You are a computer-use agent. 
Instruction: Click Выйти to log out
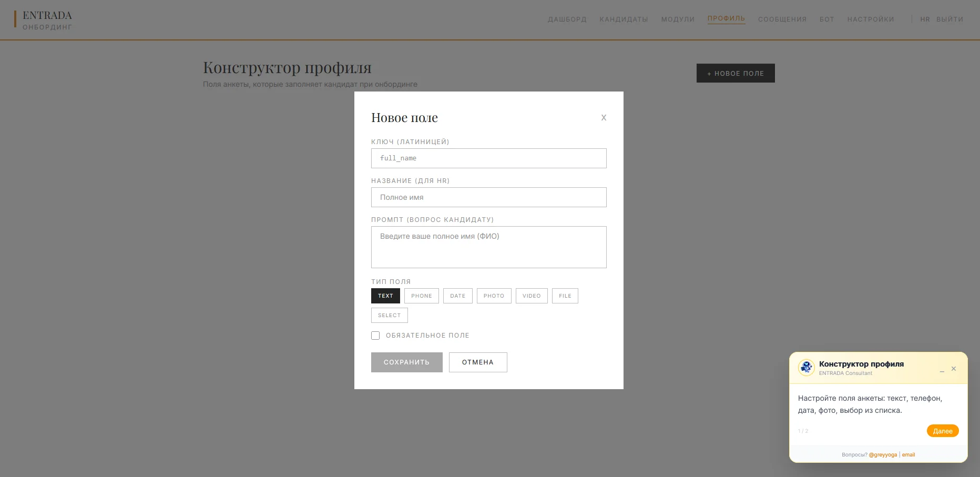(950, 19)
